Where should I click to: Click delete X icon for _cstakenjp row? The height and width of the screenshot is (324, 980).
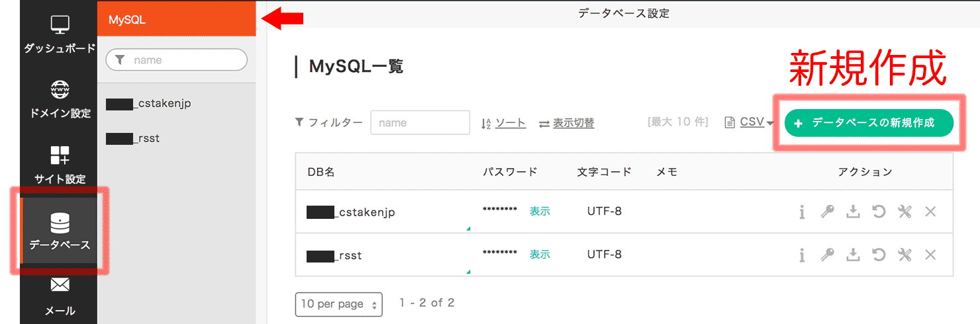click(x=930, y=212)
